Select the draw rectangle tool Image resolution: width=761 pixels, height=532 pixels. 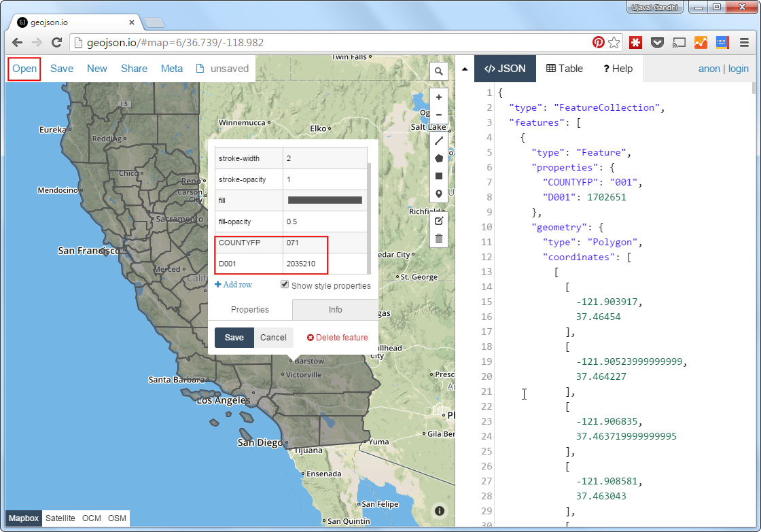[438, 176]
